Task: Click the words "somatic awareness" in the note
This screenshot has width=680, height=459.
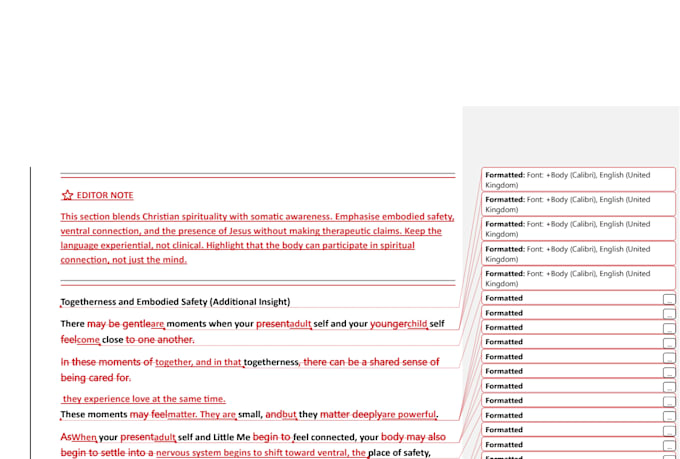Action: click(291, 216)
